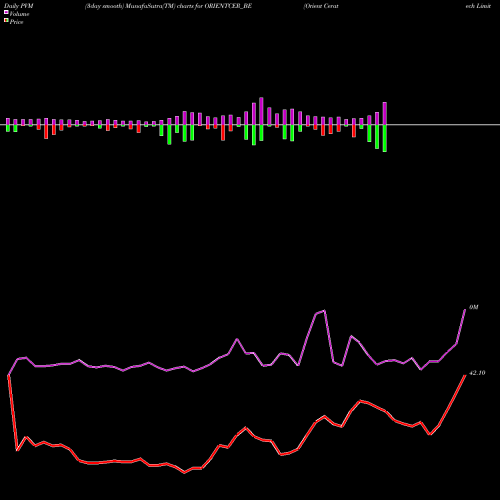
Task: Click the Price legend color swatch
Action: [x=6, y=21]
